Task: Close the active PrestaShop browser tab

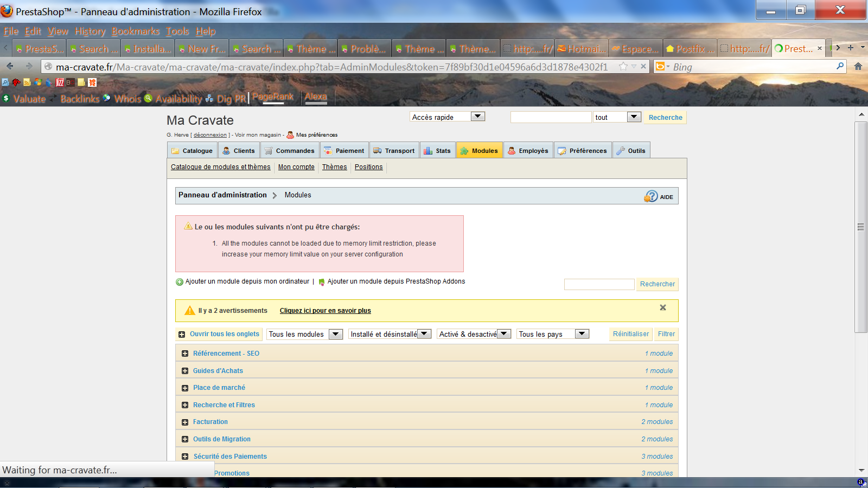Action: click(820, 49)
